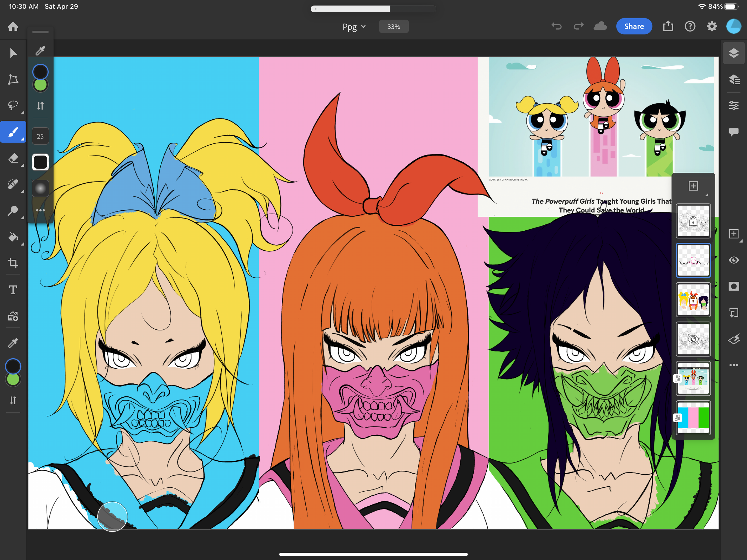Viewport: 747px width, 560px height.
Task: Select the highlighted line-art layer thumbnail
Action: pos(693,260)
